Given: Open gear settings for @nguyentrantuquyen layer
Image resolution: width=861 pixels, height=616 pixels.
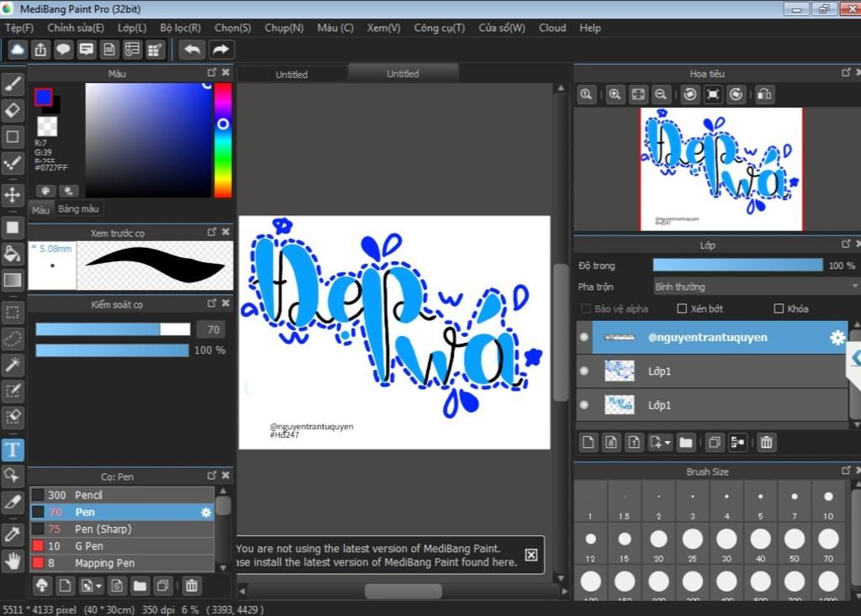Looking at the screenshot, I should [x=837, y=338].
